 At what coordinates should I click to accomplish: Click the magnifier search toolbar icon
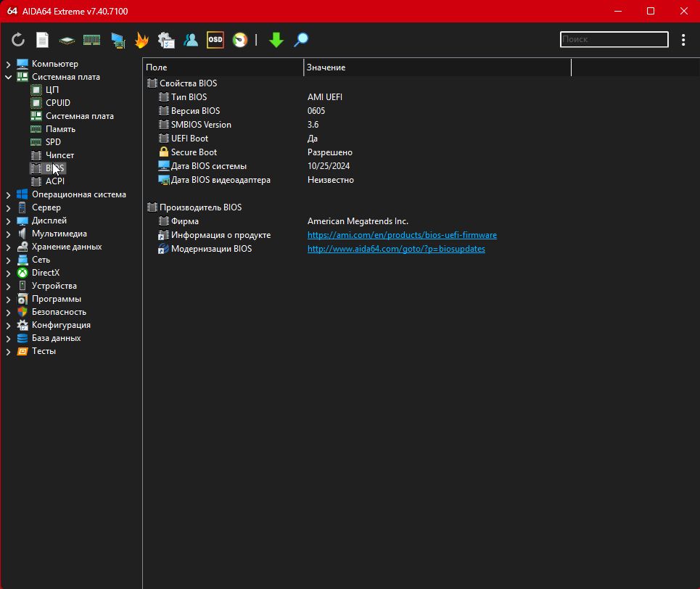(x=301, y=40)
